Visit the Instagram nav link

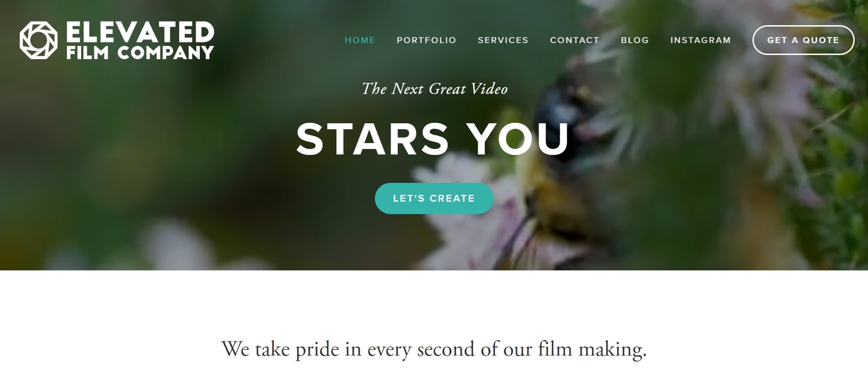point(700,40)
